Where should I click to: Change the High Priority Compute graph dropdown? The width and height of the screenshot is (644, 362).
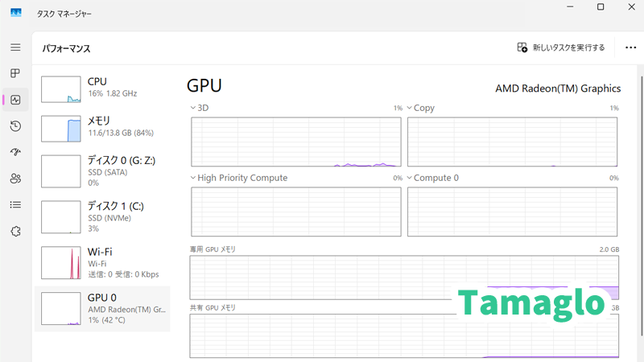[193, 178]
